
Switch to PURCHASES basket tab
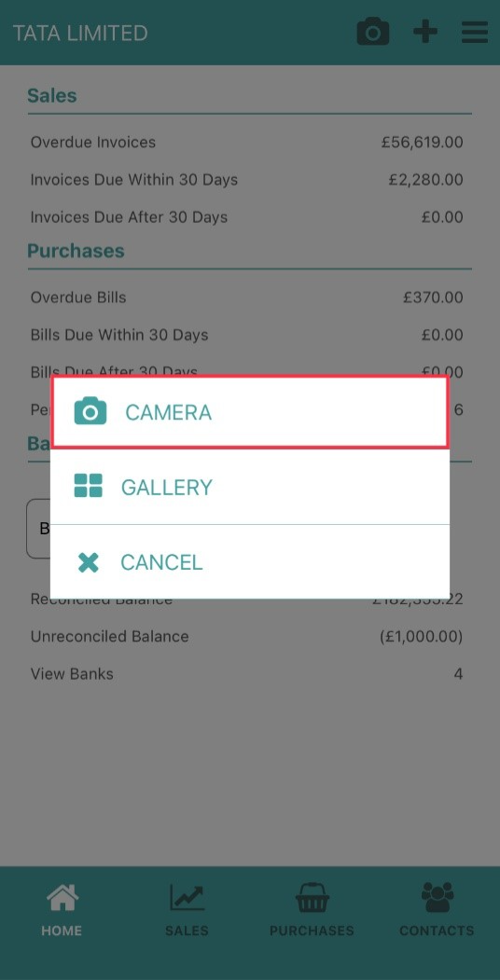pyautogui.click(x=312, y=910)
